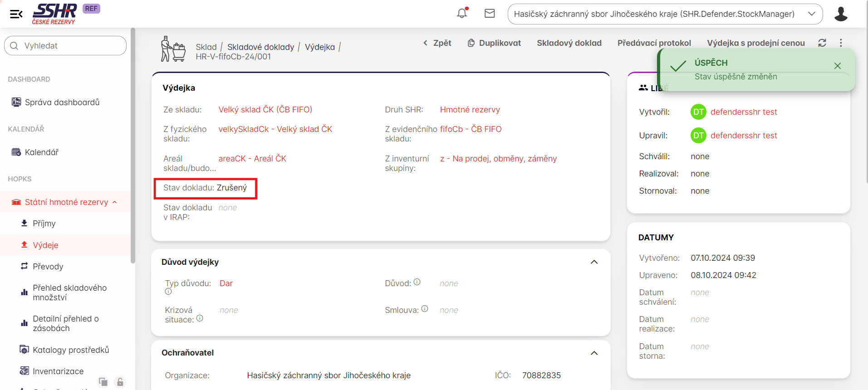Click the Vyhledat search field
This screenshot has width=868, height=390.
click(x=65, y=46)
